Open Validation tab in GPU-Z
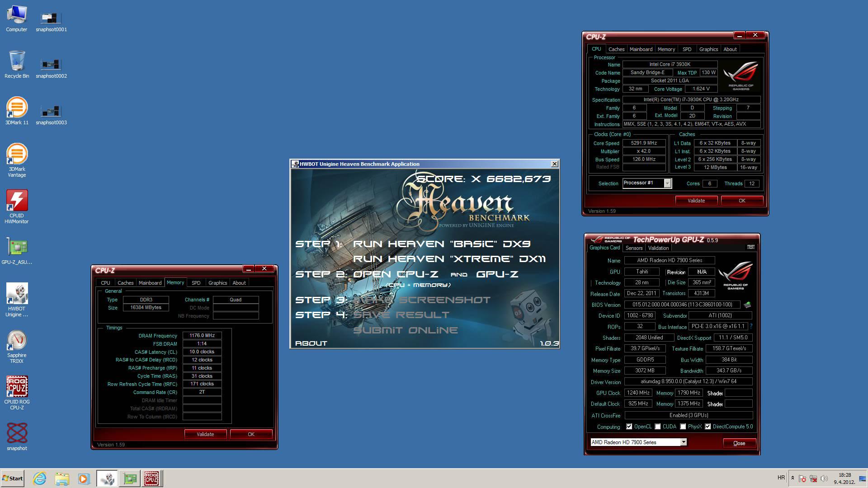The height and width of the screenshot is (488, 868). pyautogui.click(x=658, y=248)
